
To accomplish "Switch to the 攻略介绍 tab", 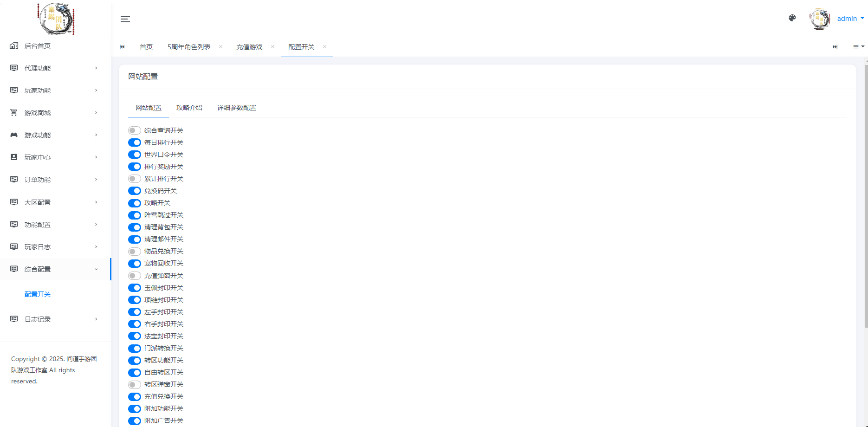I will pyautogui.click(x=189, y=108).
